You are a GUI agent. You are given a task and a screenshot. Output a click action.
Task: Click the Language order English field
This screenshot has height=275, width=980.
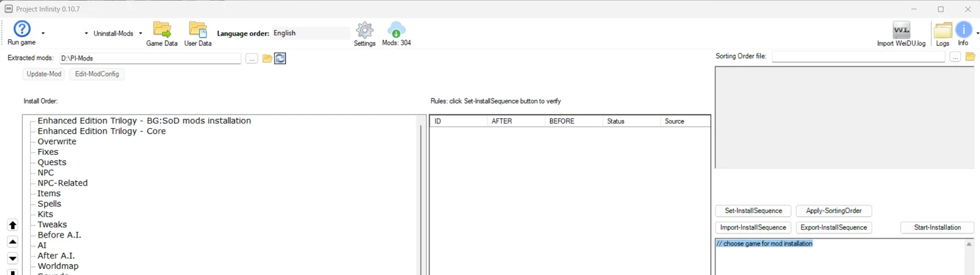311,33
